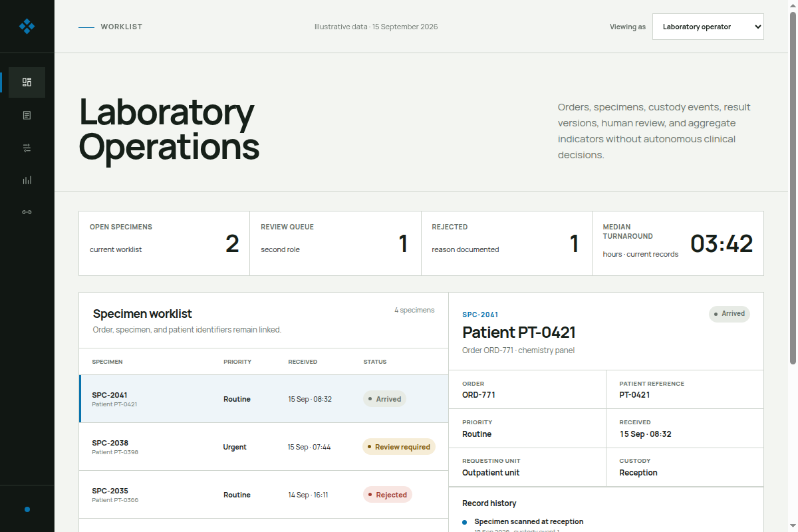Click the SPC-2041 link in detail panel
Image resolution: width=798 pixels, height=532 pixels.
point(480,315)
